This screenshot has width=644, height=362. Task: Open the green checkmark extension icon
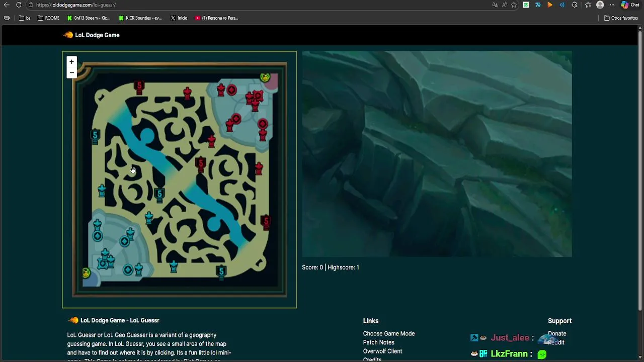526,5
